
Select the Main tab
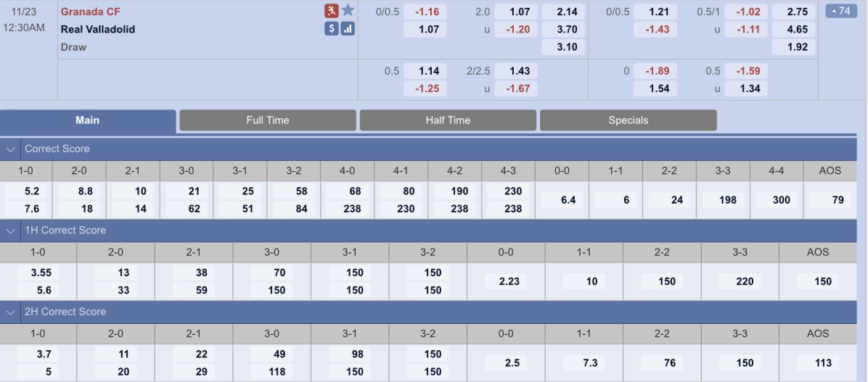88,120
